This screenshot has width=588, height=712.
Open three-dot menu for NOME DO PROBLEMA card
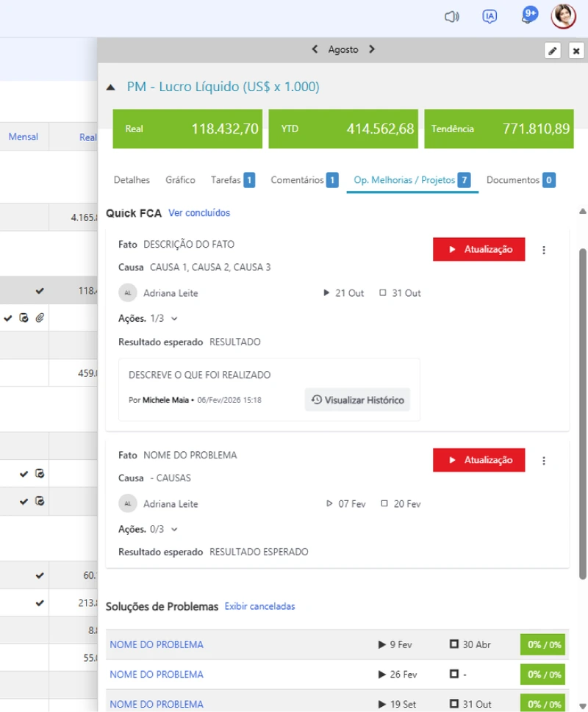point(543,461)
